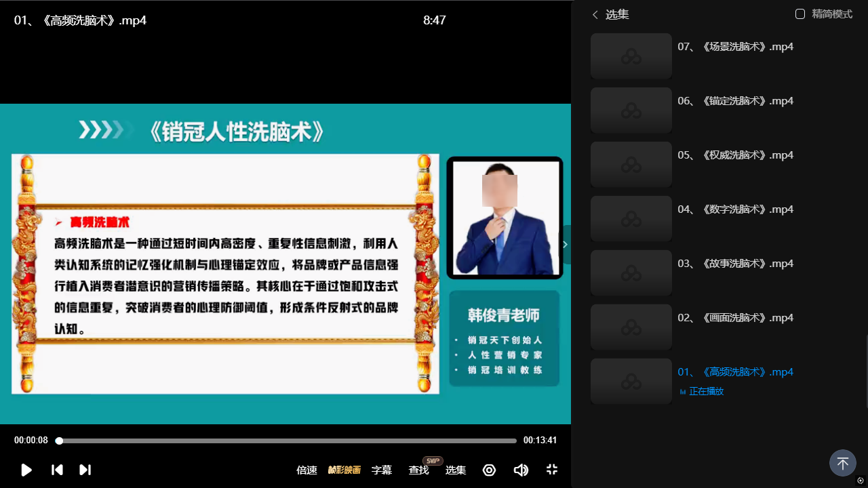
Task: Play 07、《场景洗脑术》.mp4 from the list
Action: pyautogui.click(x=735, y=47)
